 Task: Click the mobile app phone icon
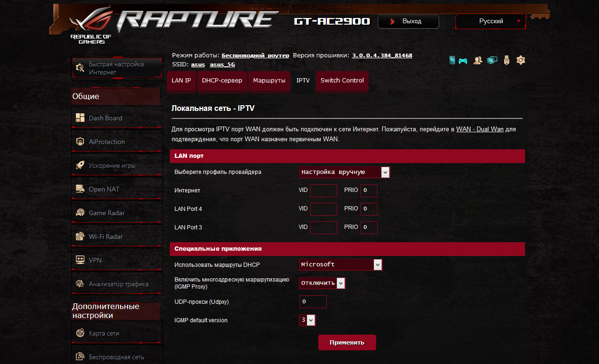click(x=452, y=60)
